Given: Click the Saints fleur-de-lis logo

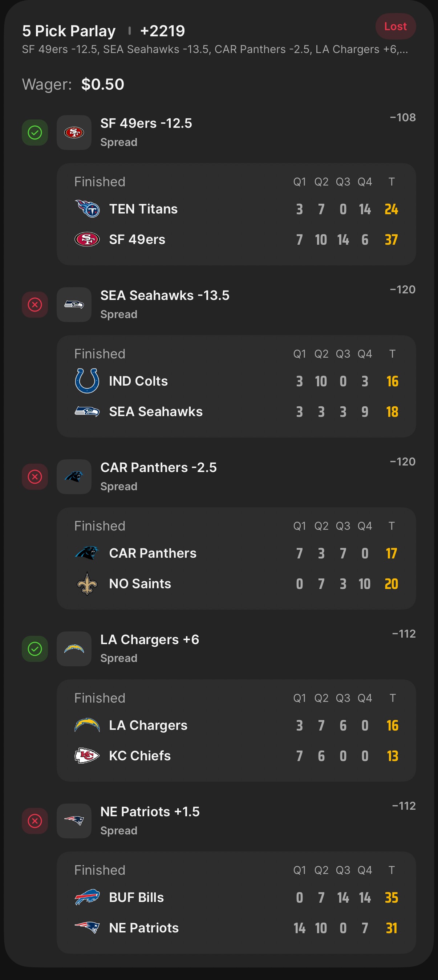Looking at the screenshot, I should [x=87, y=583].
